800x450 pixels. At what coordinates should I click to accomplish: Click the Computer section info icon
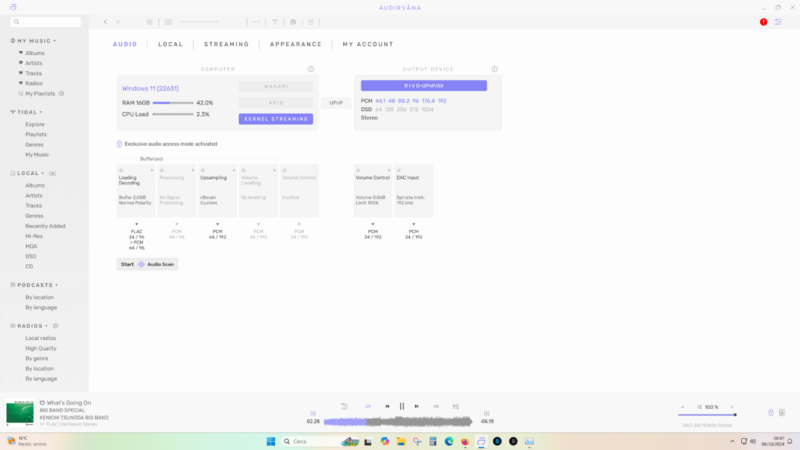coord(311,69)
